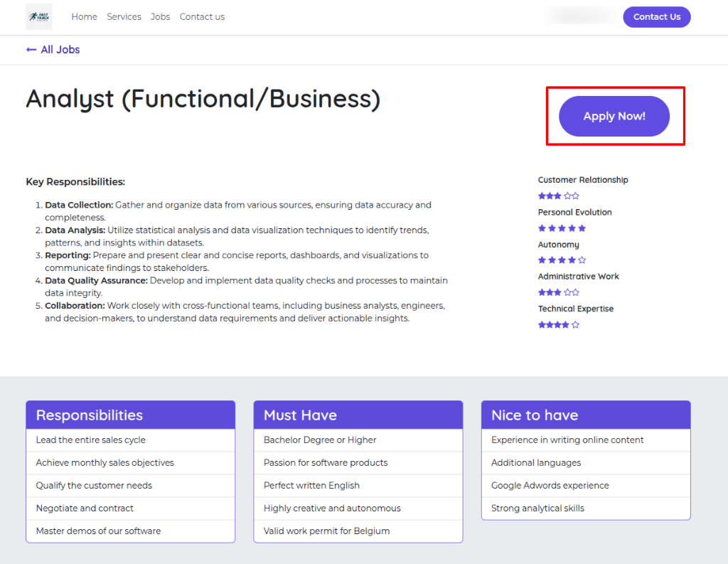
Task: Click the back arrow beside All Jobs
Action: 31,50
